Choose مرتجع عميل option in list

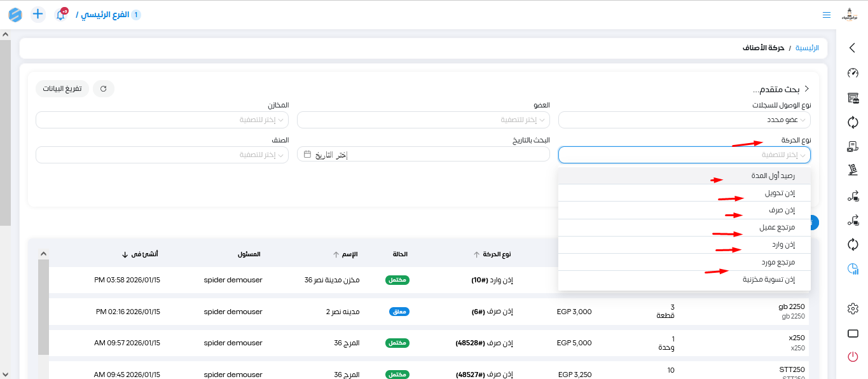[x=776, y=228]
